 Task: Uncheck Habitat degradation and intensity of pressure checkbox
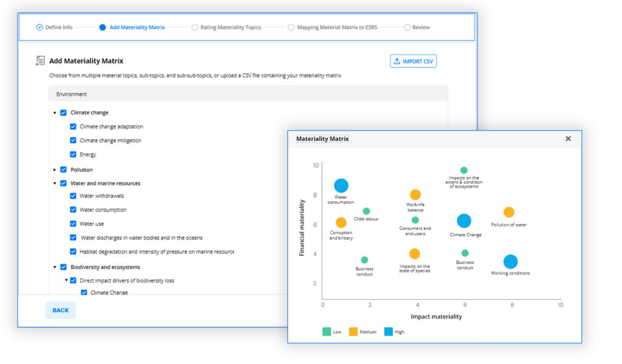pyautogui.click(x=73, y=252)
